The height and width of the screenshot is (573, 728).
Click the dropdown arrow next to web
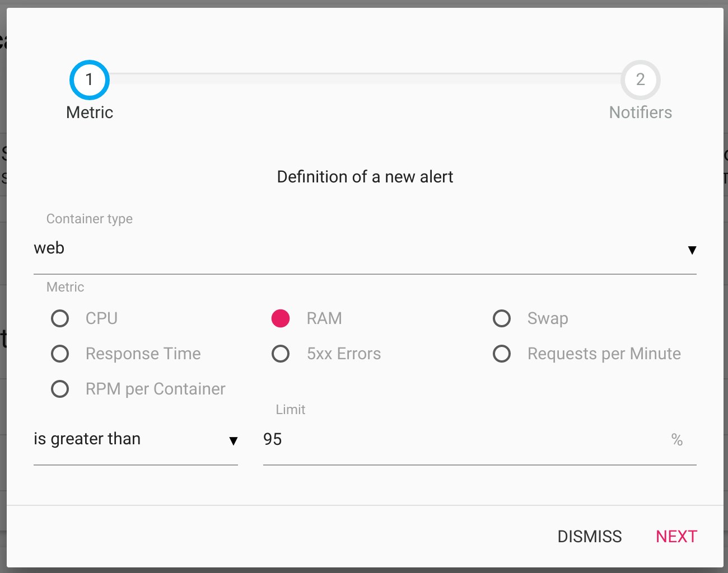click(692, 250)
